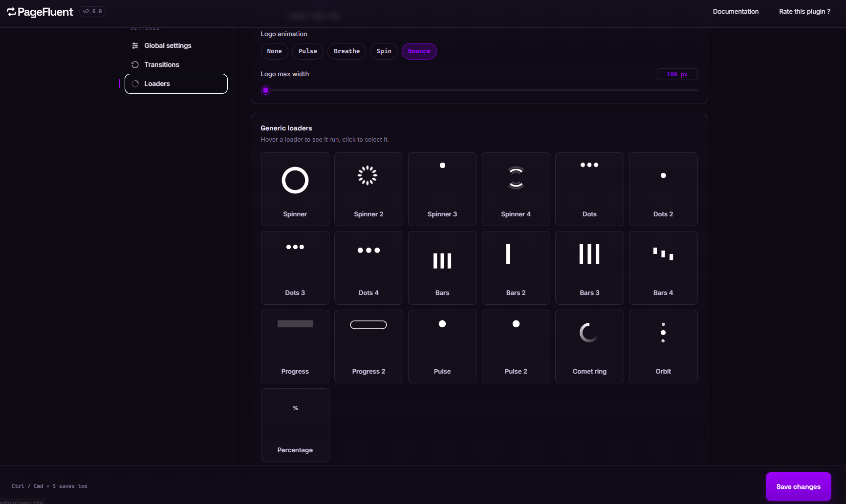
Task: Click the 'Ctrl / Cmd + S saves too' hint
Action: click(x=49, y=486)
